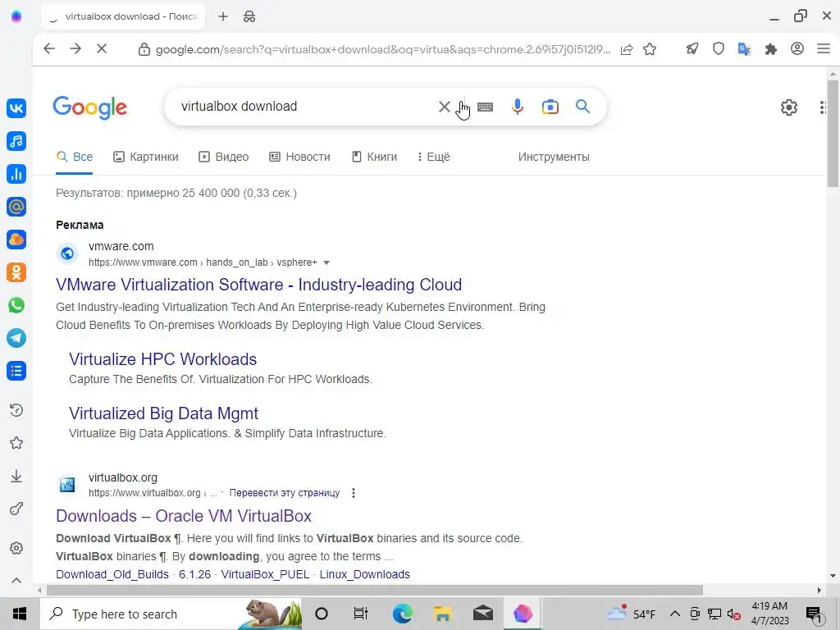Open the on-screen keyboard input tool

(x=485, y=107)
